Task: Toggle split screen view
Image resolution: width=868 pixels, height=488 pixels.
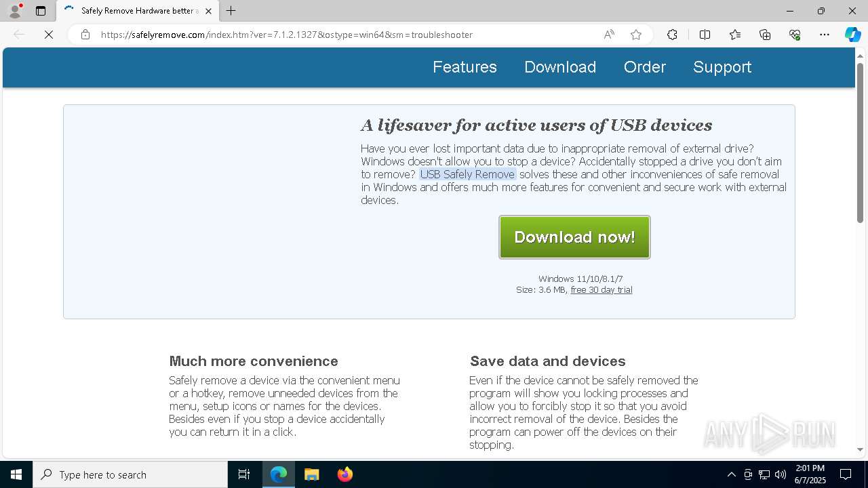Action: click(705, 35)
